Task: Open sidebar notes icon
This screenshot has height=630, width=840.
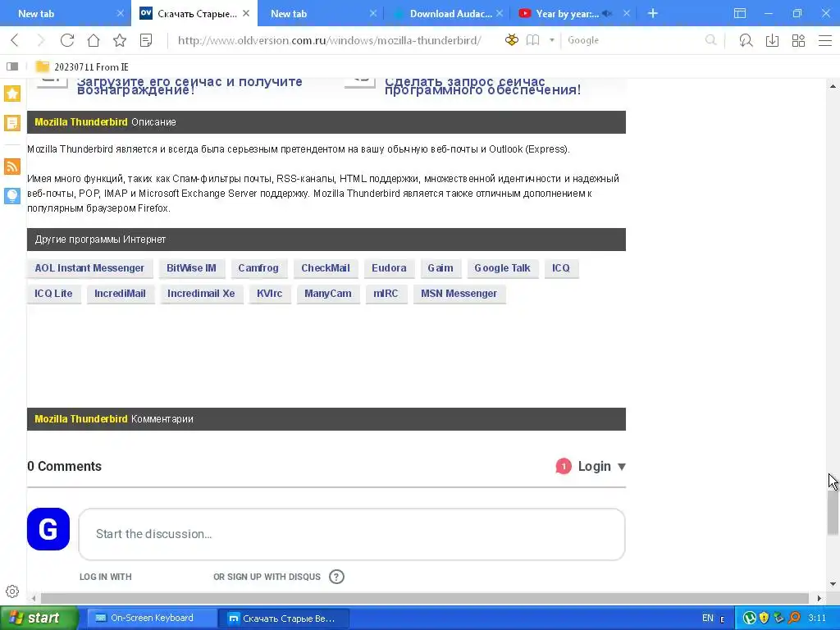Action: [x=12, y=123]
